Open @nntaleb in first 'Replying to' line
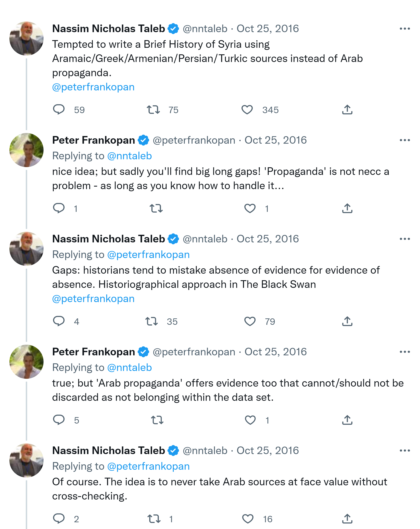 (x=130, y=156)
